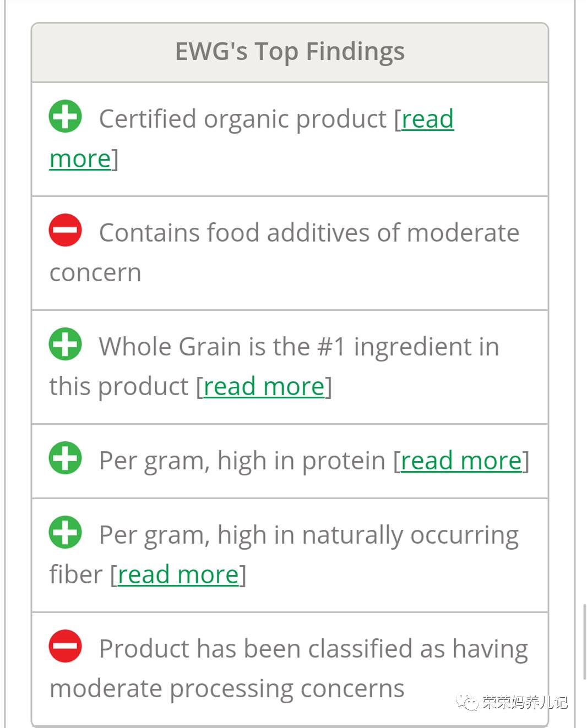Click the page scrollbar thumb on right edge
The width and height of the screenshot is (587, 728).
click(584, 642)
